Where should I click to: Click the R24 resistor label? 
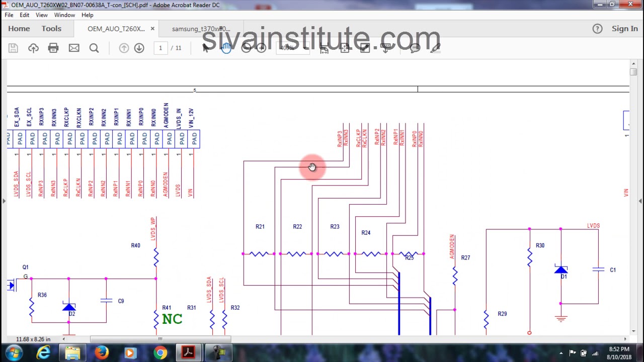pos(366,233)
